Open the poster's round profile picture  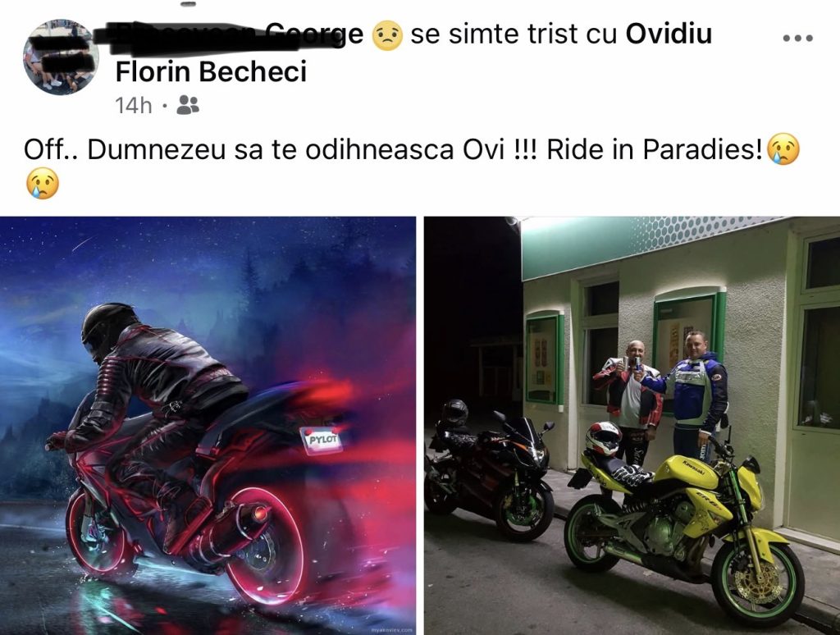click(x=61, y=57)
